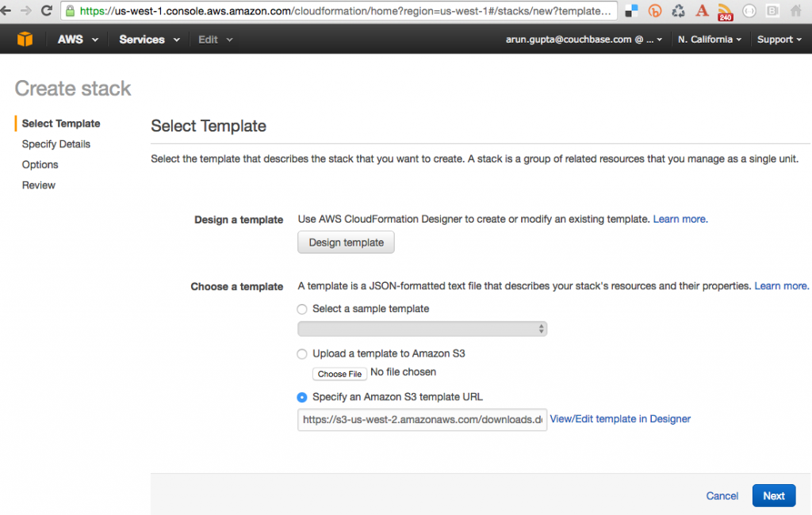This screenshot has height=515, width=812.
Task: Click the 'Choose a template' label
Action: coord(236,287)
